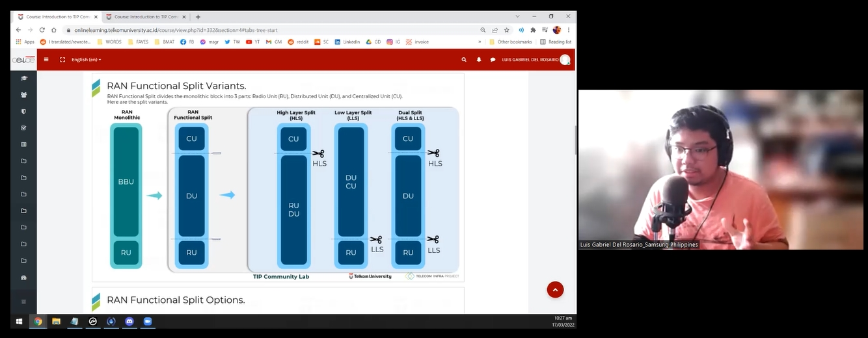The width and height of the screenshot is (868, 338).
Task: Click the red scroll-to-top arrow button
Action: (x=555, y=289)
